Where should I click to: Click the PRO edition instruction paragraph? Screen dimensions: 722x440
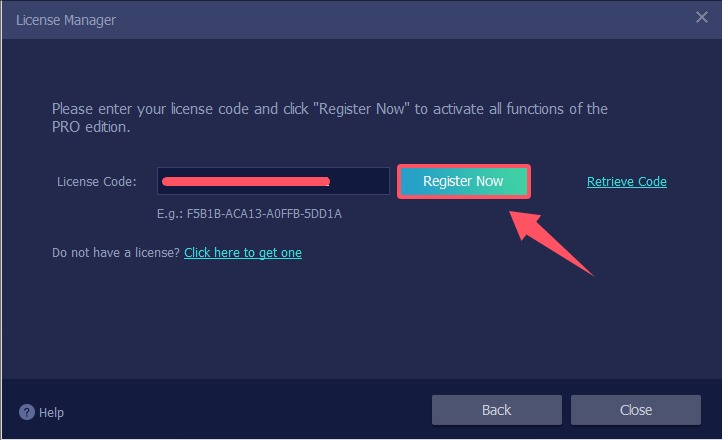click(330, 118)
